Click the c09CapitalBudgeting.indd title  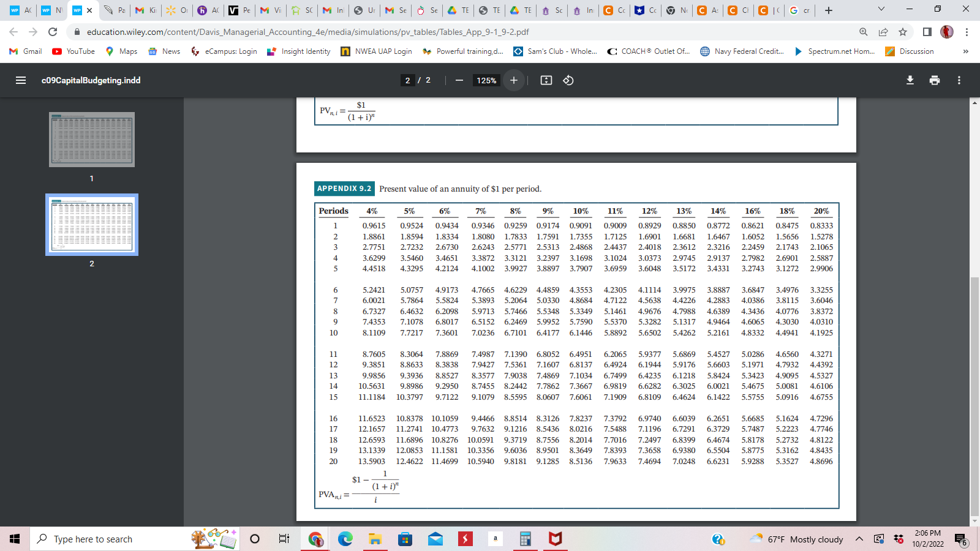[91, 80]
